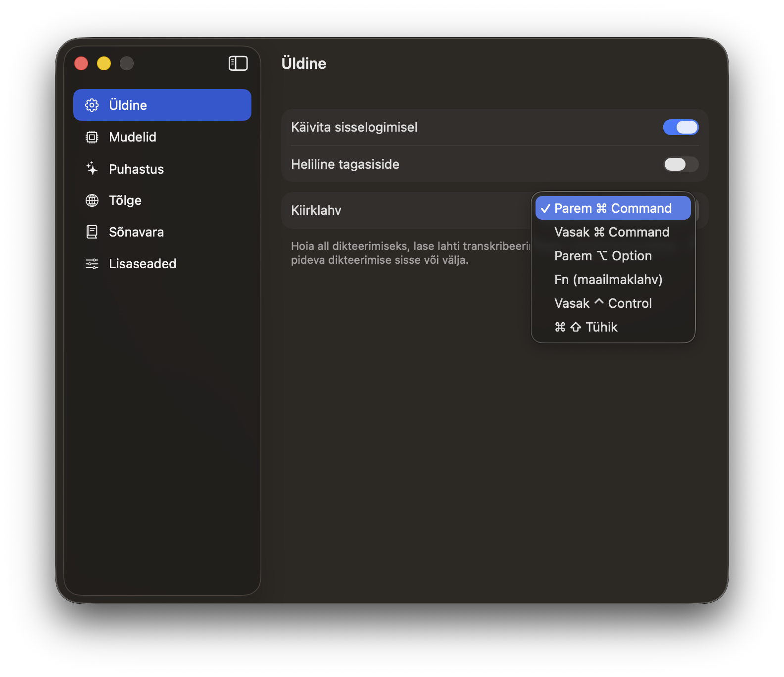This screenshot has height=677, width=784.
Task: Choose Vasak Control from the menu
Action: (x=603, y=303)
